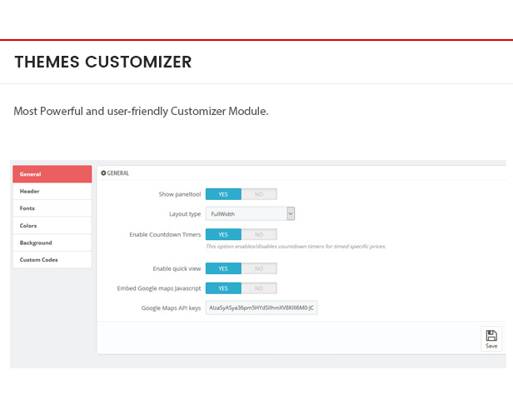Set Enable quick view to YES
Screen dimensions: 513x420
point(223,268)
